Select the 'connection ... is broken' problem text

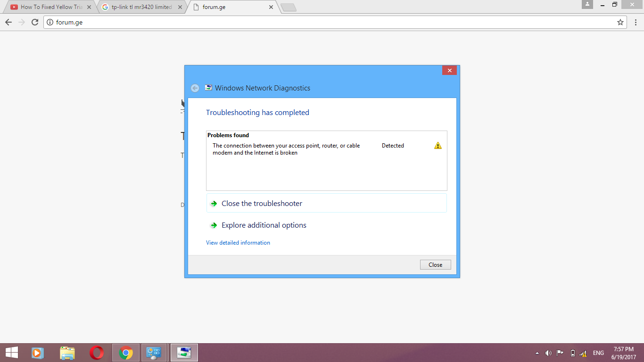point(286,149)
